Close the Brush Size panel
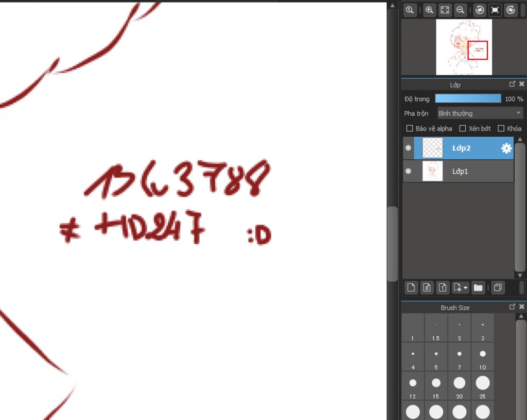 point(522,307)
